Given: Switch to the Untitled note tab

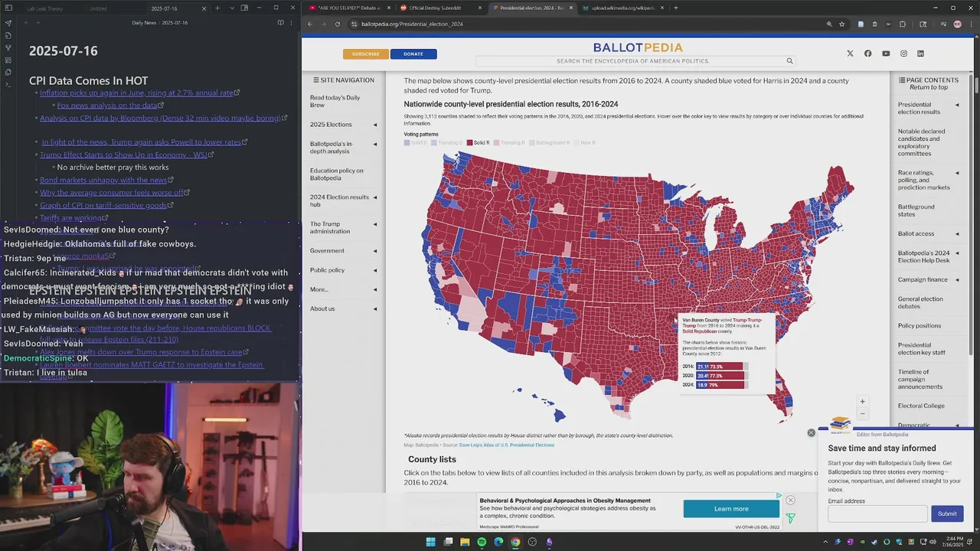Looking at the screenshot, I should click(x=113, y=8).
